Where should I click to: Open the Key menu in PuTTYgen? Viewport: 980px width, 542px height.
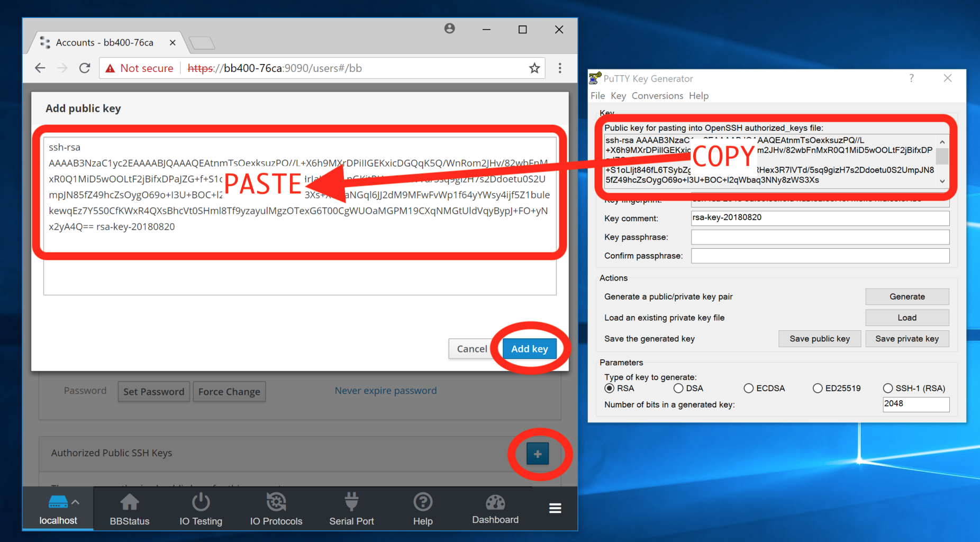click(x=618, y=96)
